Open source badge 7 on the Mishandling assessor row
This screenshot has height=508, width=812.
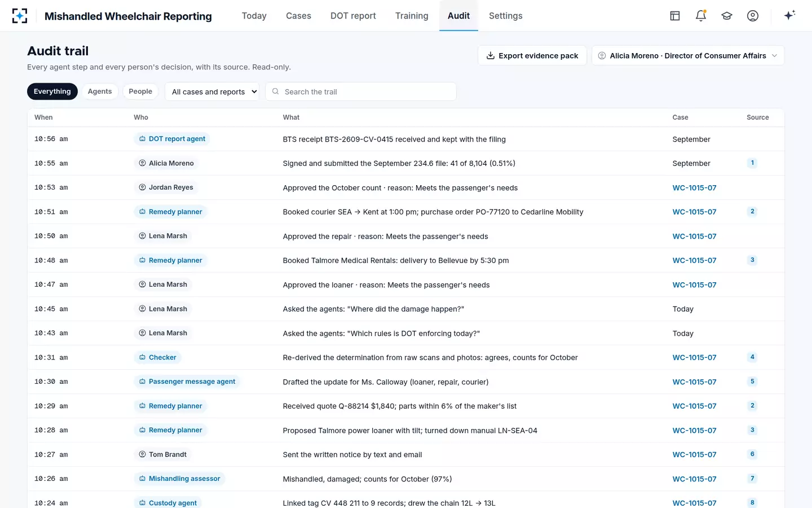pyautogui.click(x=752, y=479)
